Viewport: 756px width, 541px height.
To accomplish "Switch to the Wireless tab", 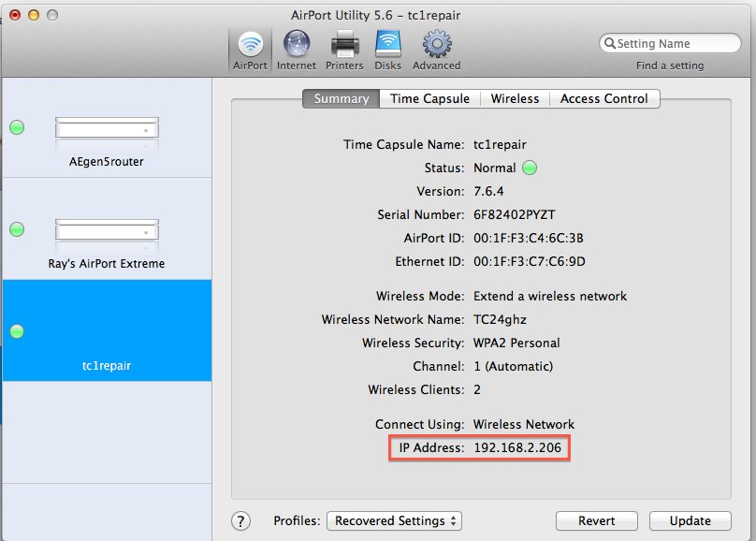I will click(x=515, y=99).
